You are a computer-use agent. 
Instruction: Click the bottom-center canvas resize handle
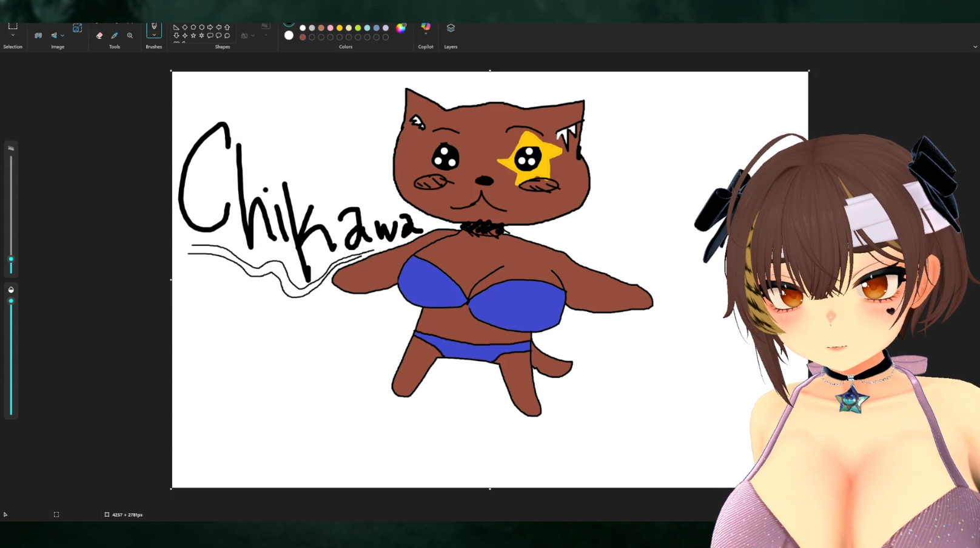pyautogui.click(x=490, y=489)
